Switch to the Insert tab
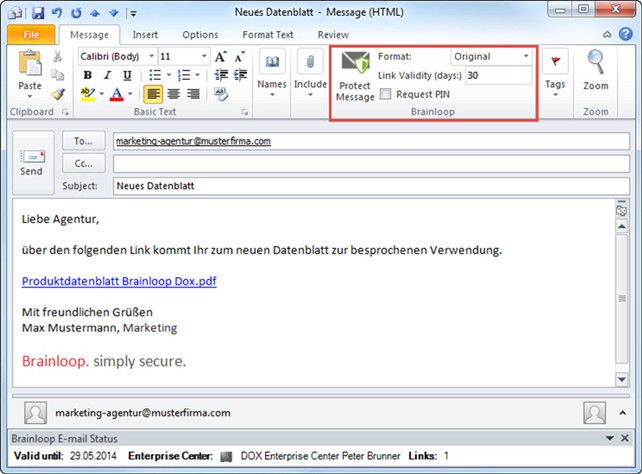The height and width of the screenshot is (474, 642). coord(145,35)
